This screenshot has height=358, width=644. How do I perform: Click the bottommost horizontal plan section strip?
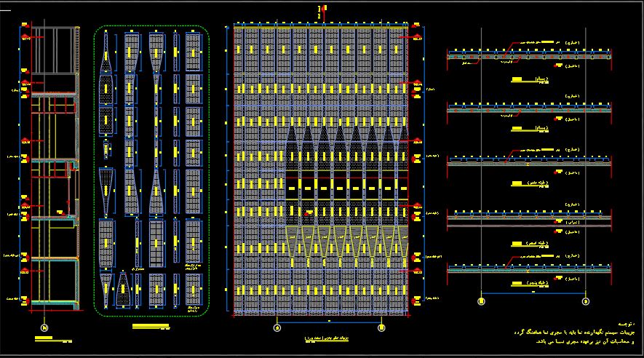pos(529,268)
